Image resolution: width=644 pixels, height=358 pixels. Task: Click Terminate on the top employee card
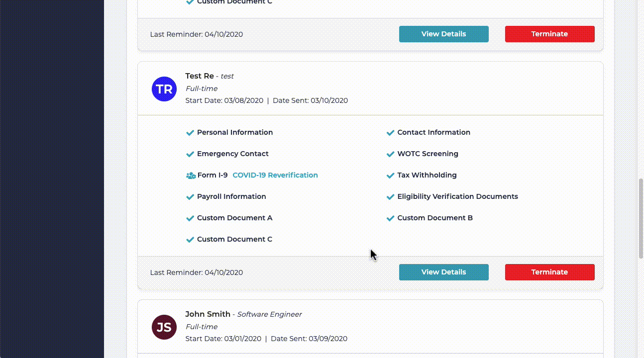click(549, 34)
